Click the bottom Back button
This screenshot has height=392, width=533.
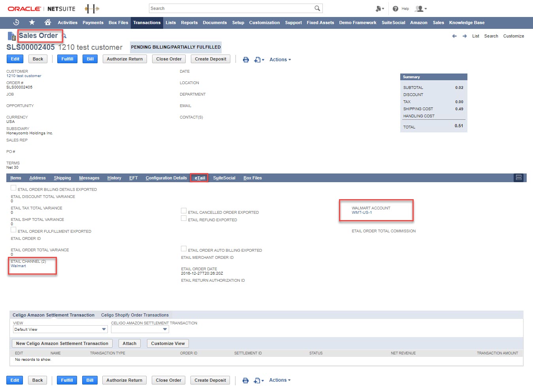tap(38, 380)
